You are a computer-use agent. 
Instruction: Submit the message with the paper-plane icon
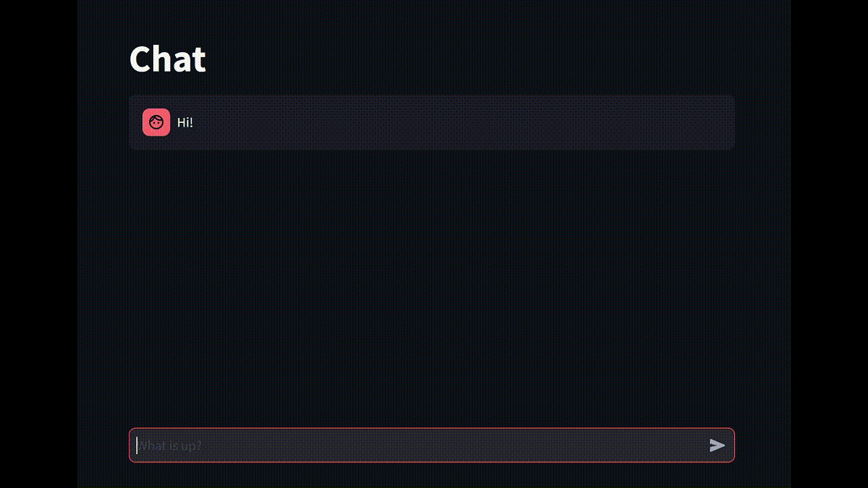[x=717, y=445]
